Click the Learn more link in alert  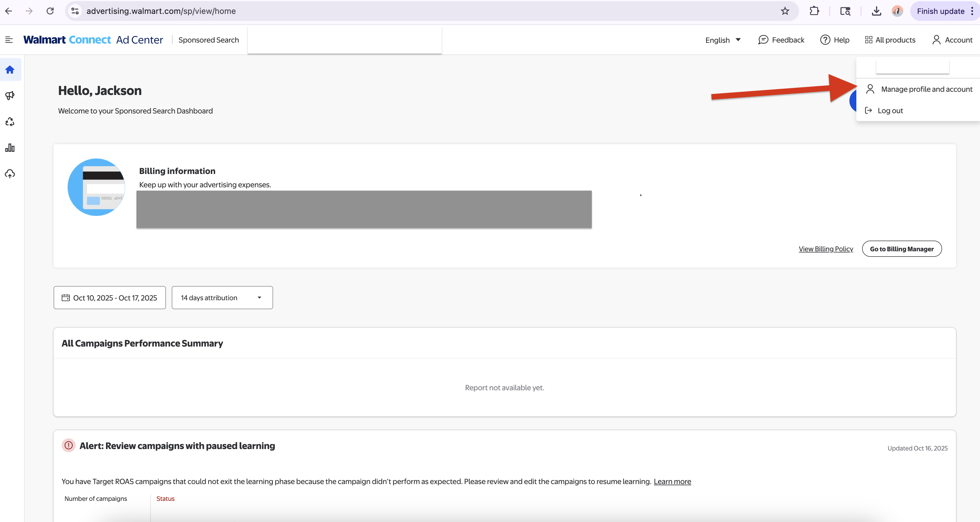tap(672, 481)
